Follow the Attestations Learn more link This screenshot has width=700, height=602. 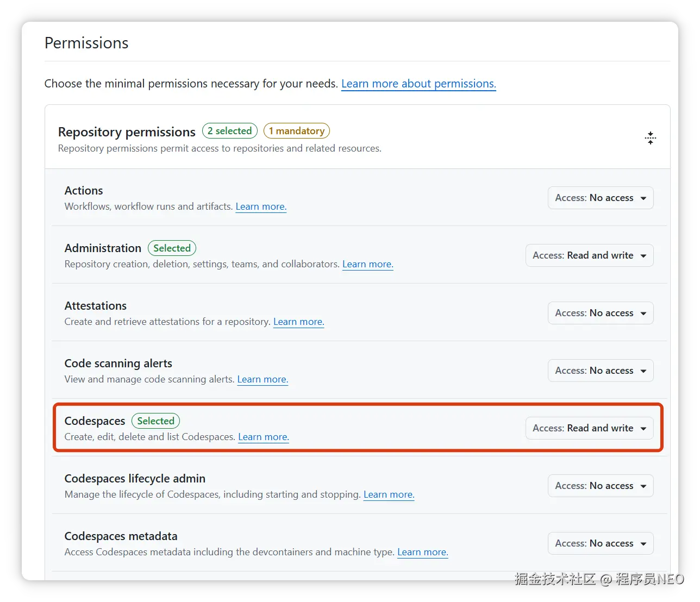(298, 322)
